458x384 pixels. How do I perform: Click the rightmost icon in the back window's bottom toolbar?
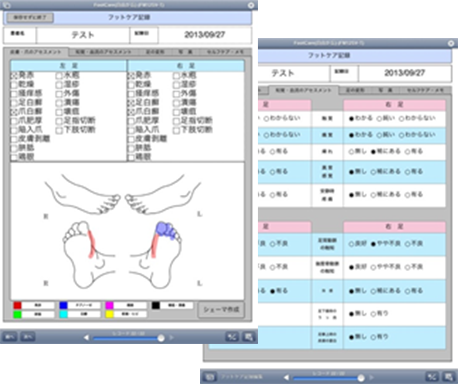tap(448, 377)
